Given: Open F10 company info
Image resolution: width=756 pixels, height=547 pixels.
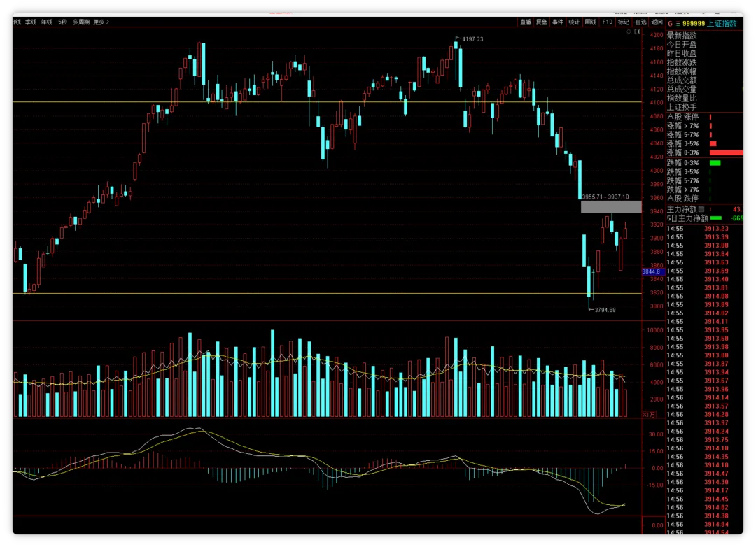Looking at the screenshot, I should (x=608, y=22).
